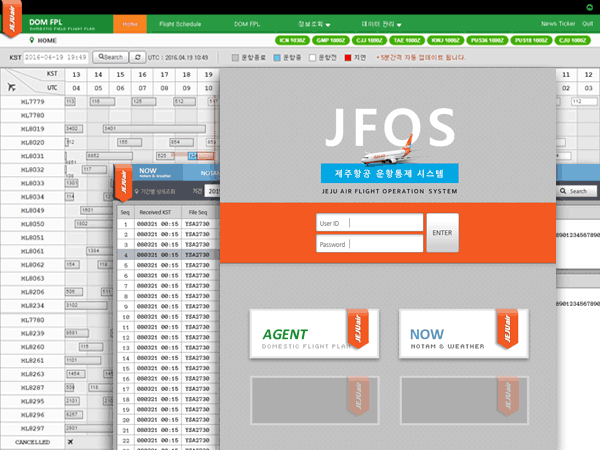
Task: Click the location pin icon in the NOW window
Action: click(x=137, y=191)
